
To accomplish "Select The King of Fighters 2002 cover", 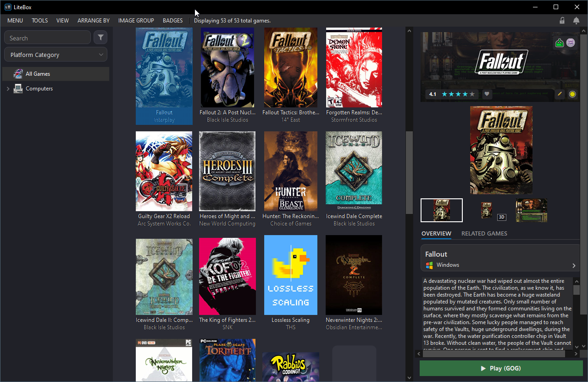I will pyautogui.click(x=227, y=276).
